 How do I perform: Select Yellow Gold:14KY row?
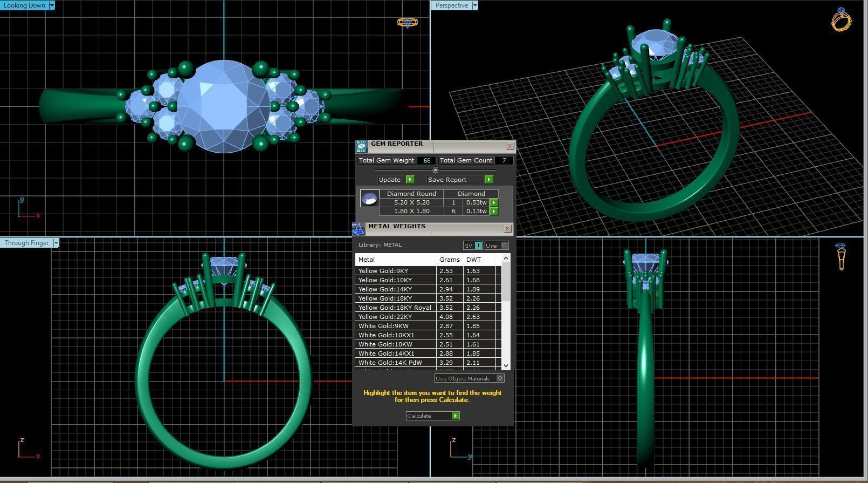pyautogui.click(x=428, y=289)
